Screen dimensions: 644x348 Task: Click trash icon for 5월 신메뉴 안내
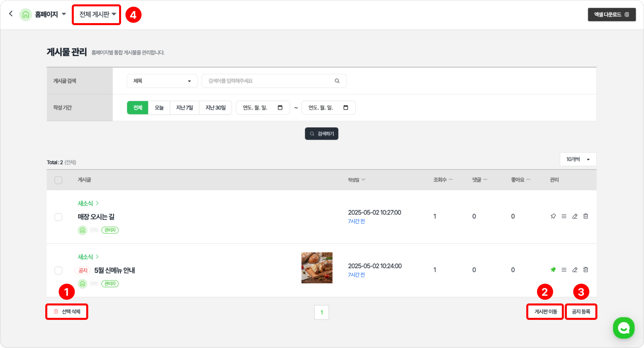(x=586, y=270)
